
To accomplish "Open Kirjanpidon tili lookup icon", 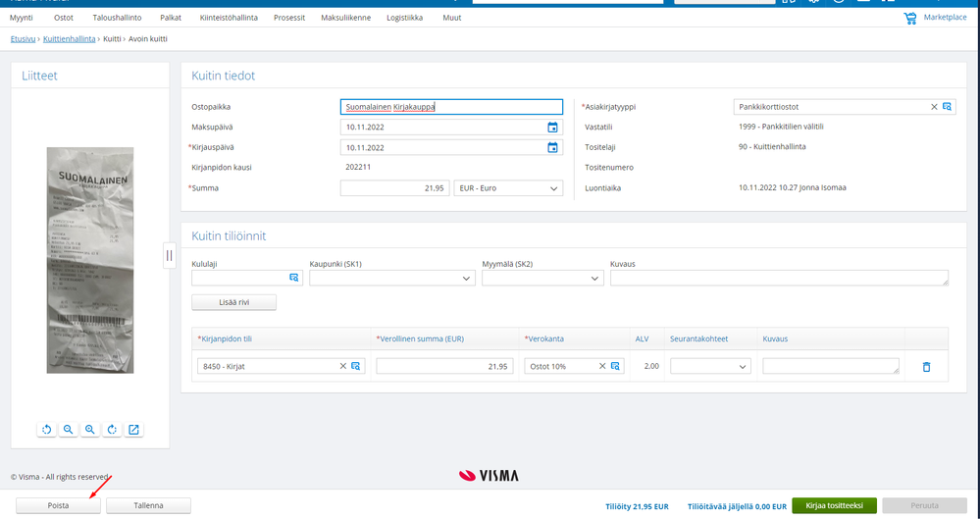I will coord(356,366).
